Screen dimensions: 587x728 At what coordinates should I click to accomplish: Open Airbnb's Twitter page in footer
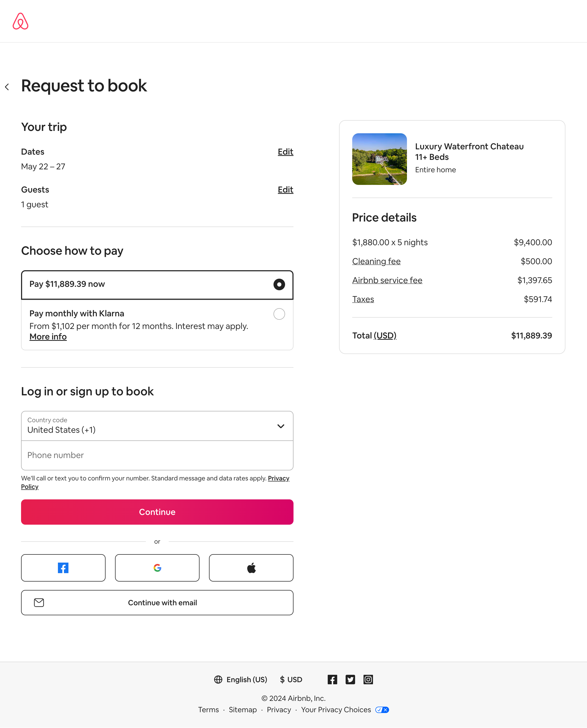click(x=350, y=679)
